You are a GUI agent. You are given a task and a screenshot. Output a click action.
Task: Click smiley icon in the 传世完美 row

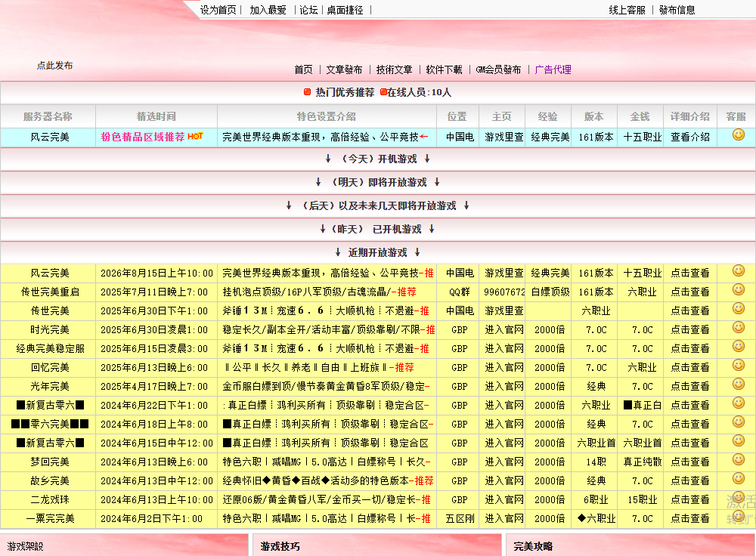tap(738, 308)
